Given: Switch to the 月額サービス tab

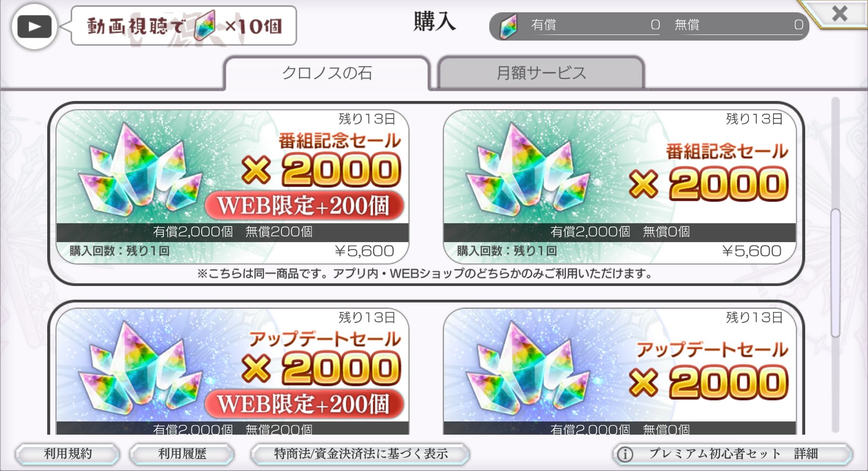Looking at the screenshot, I should (x=541, y=73).
